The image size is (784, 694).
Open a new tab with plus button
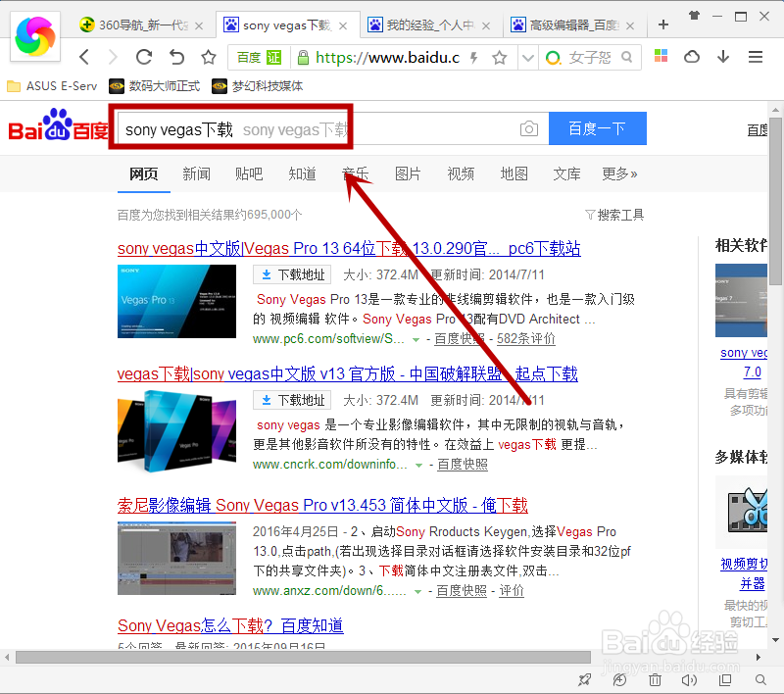(663, 25)
